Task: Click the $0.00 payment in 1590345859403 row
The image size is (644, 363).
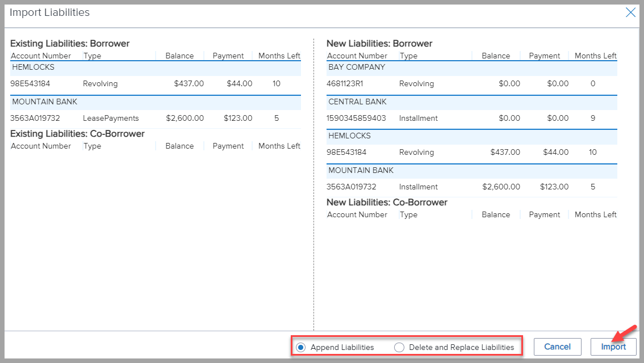Action: (558, 118)
